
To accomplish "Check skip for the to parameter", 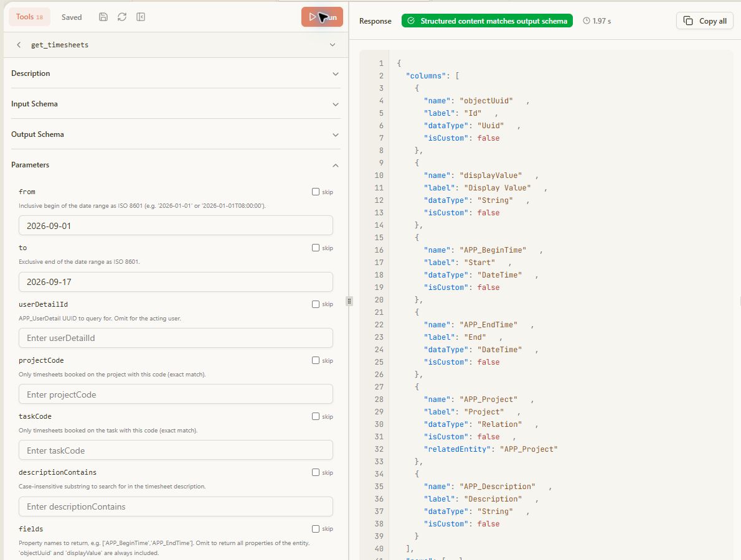I will click(x=316, y=248).
